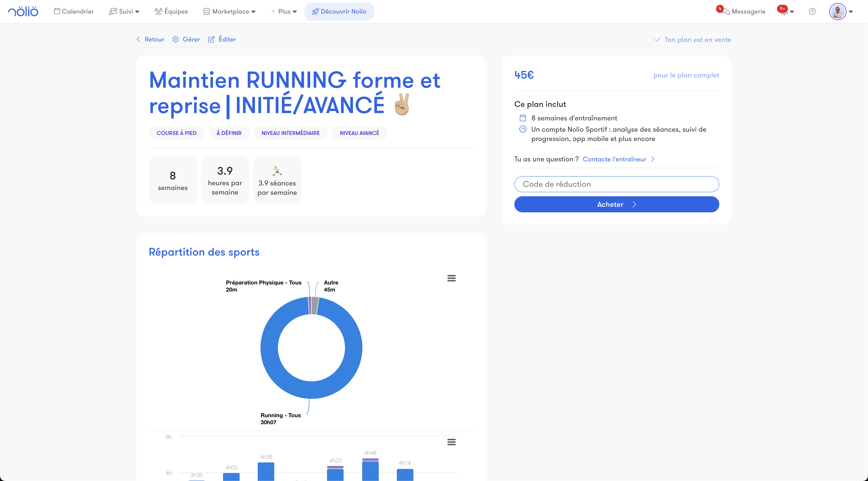Image resolution: width=868 pixels, height=481 pixels.
Task: Expand the Suivi dropdown
Action: click(x=124, y=11)
